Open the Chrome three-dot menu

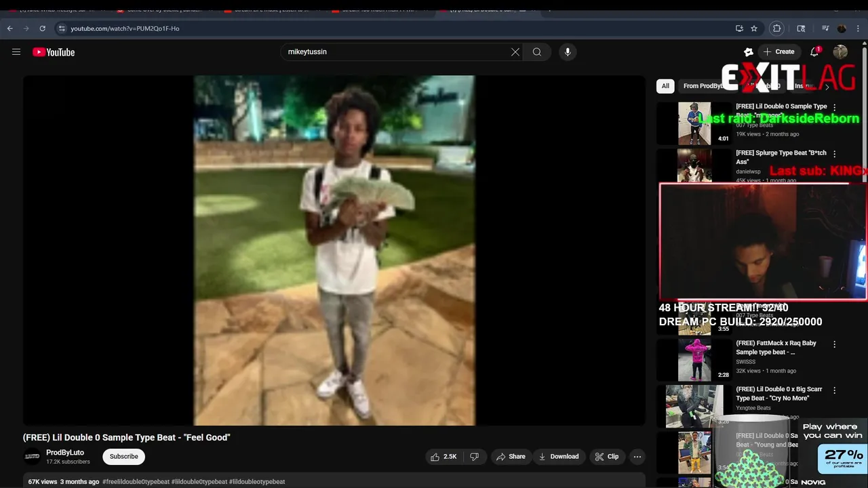click(x=859, y=28)
